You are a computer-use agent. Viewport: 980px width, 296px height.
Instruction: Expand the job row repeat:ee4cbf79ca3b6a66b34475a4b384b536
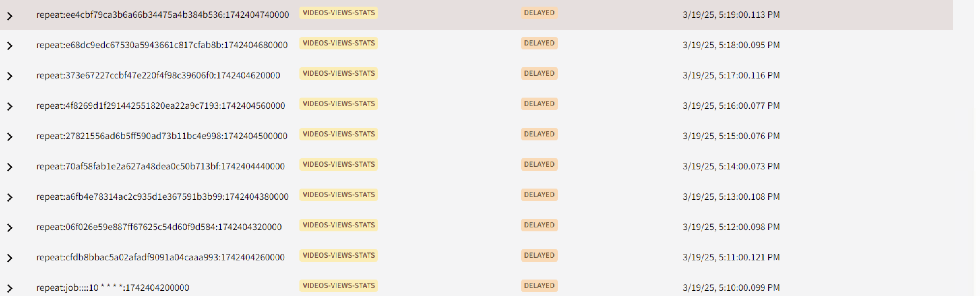10,16
